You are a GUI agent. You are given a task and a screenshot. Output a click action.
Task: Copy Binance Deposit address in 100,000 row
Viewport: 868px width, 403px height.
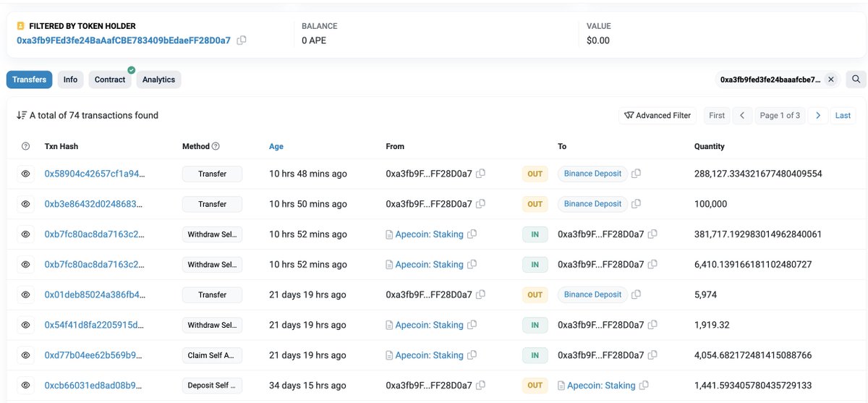coord(636,204)
